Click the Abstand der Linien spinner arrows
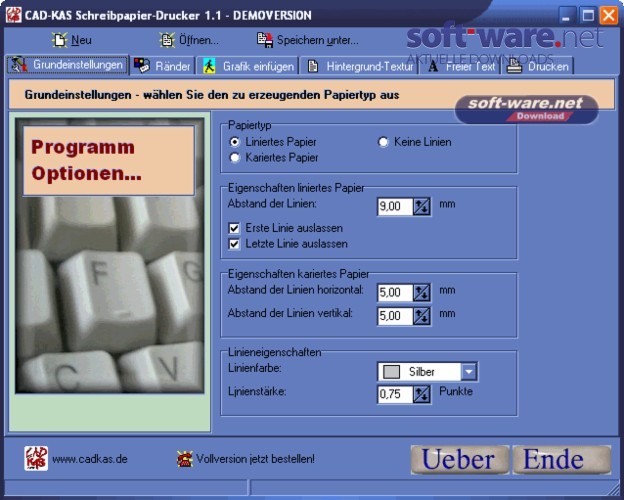This screenshot has width=624, height=500. point(422,207)
